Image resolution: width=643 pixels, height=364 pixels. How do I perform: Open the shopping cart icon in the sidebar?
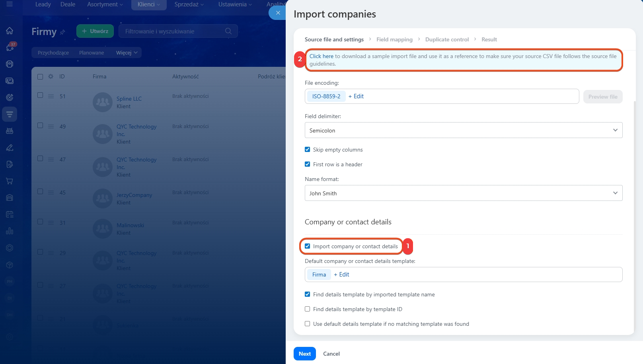(10, 181)
